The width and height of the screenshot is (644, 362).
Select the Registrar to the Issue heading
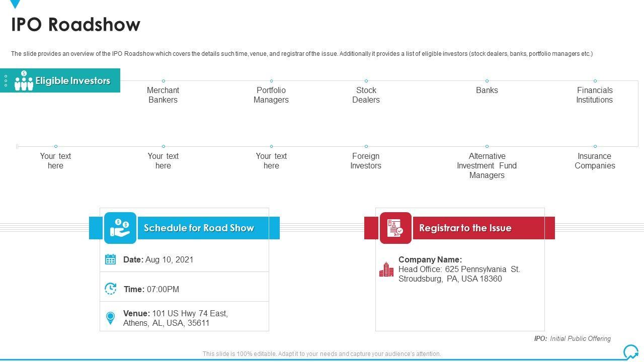point(465,228)
